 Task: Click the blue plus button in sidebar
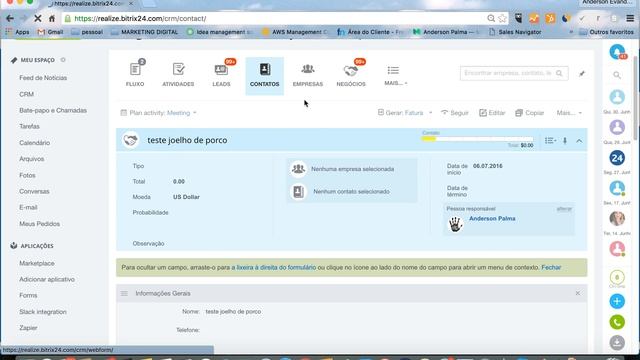[x=617, y=301]
